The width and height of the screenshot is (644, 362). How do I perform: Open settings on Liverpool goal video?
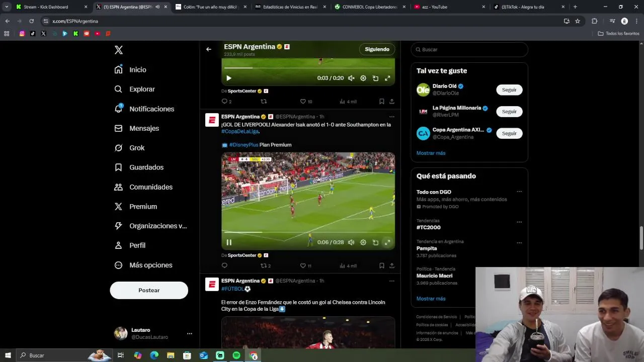point(363,242)
